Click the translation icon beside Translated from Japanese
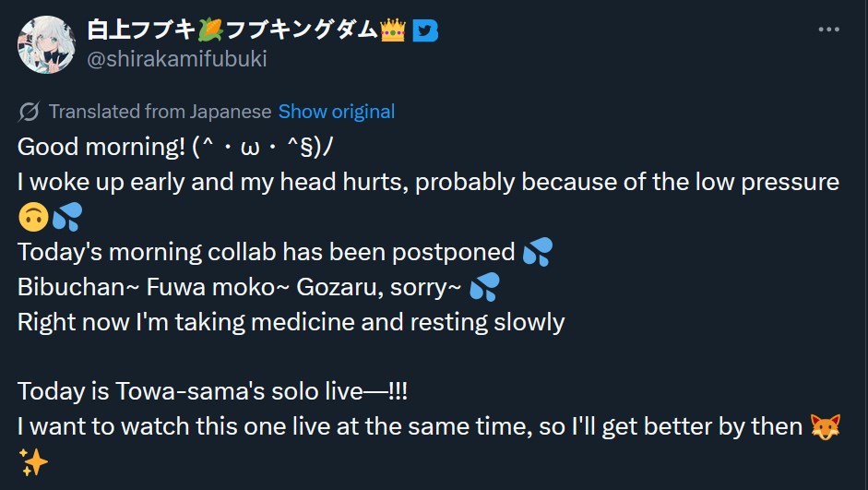The image size is (868, 490). click(30, 112)
